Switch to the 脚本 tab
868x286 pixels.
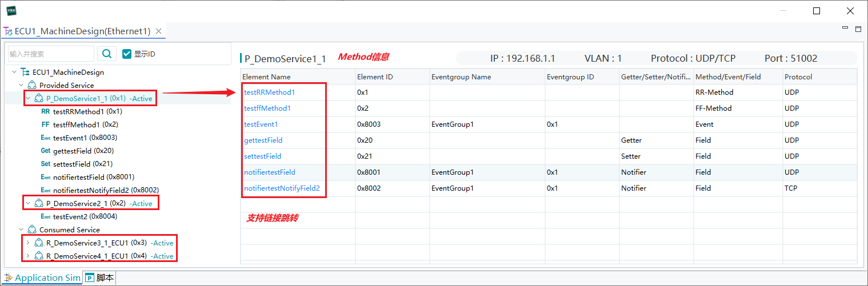tap(101, 277)
